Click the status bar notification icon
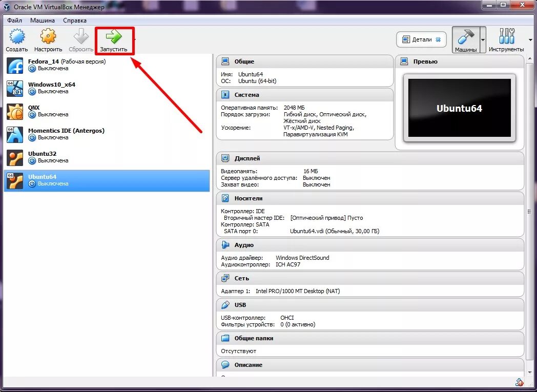 coord(519,382)
